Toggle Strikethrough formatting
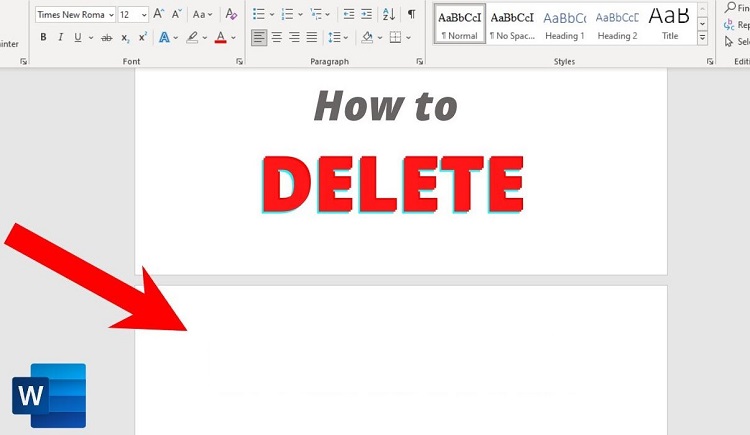 [107, 37]
